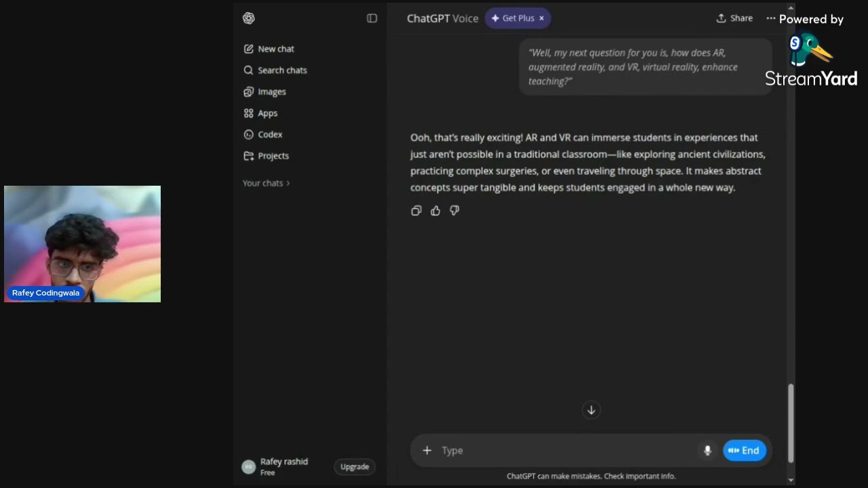Open the Images section
The width and height of the screenshot is (868, 488).
264,91
